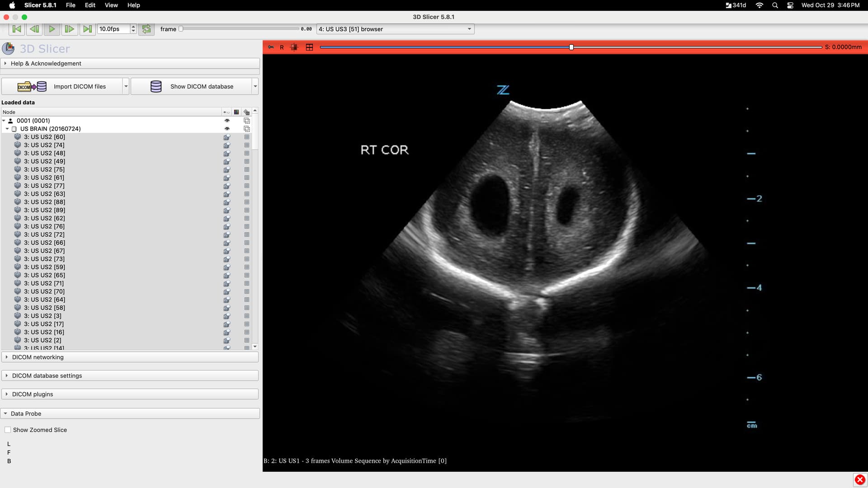The height and width of the screenshot is (488, 868).
Task: Toggle visibility eye for patient 0001
Action: pos(227,121)
